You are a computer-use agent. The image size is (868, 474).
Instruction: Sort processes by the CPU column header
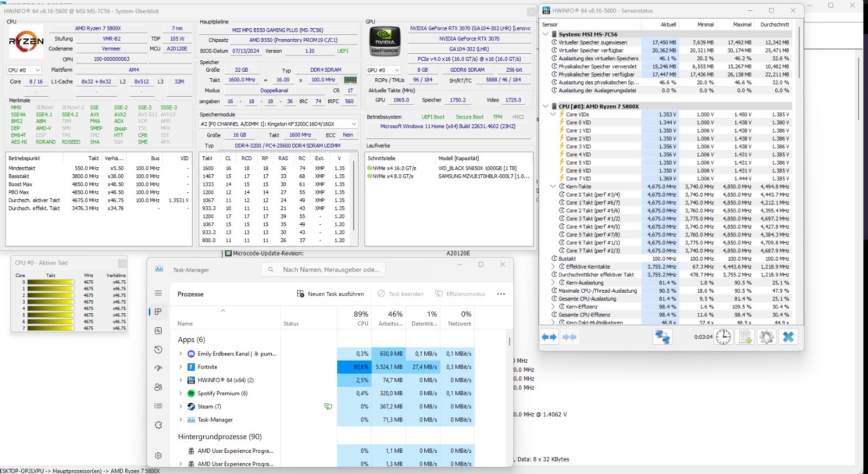pyautogui.click(x=354, y=318)
